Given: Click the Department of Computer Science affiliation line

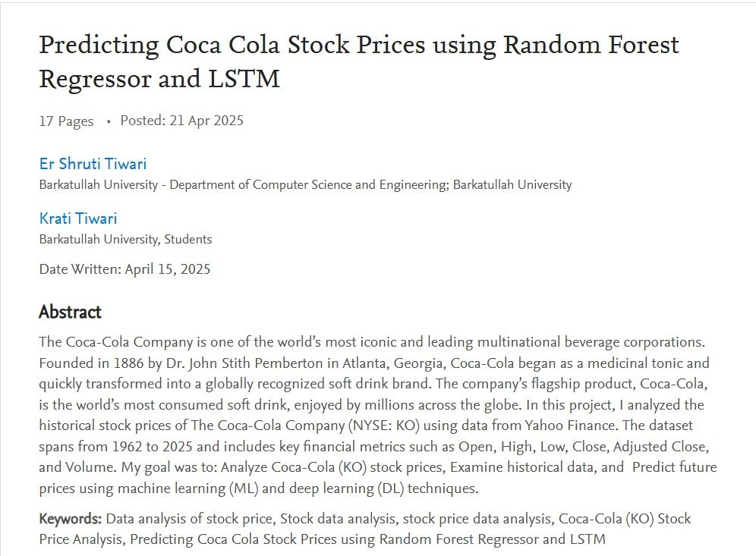Looking at the screenshot, I should (x=305, y=184).
